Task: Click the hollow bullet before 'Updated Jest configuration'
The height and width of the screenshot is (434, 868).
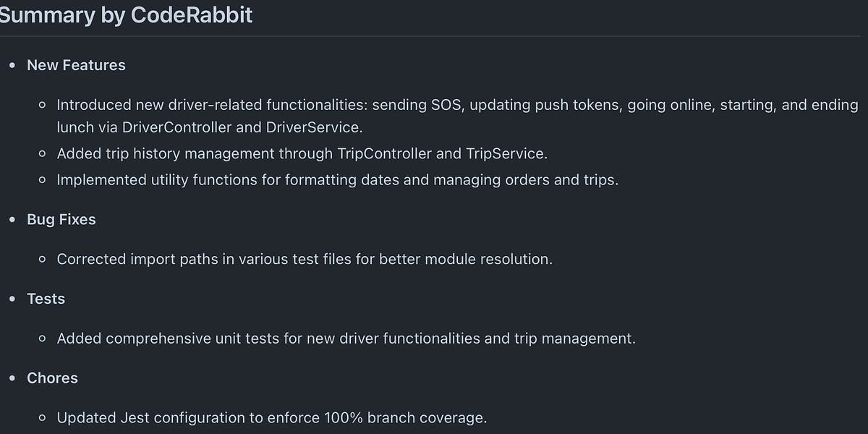Action: click(42, 418)
